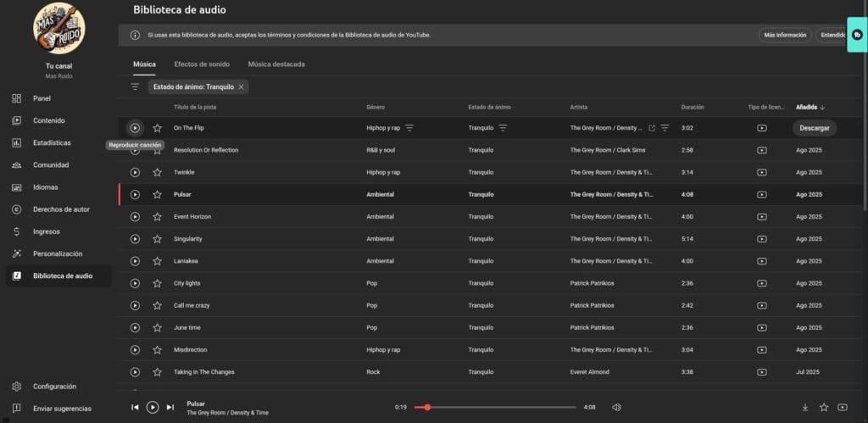The height and width of the screenshot is (423, 868).
Task: Star On The Flip as favorite
Action: pyautogui.click(x=157, y=128)
